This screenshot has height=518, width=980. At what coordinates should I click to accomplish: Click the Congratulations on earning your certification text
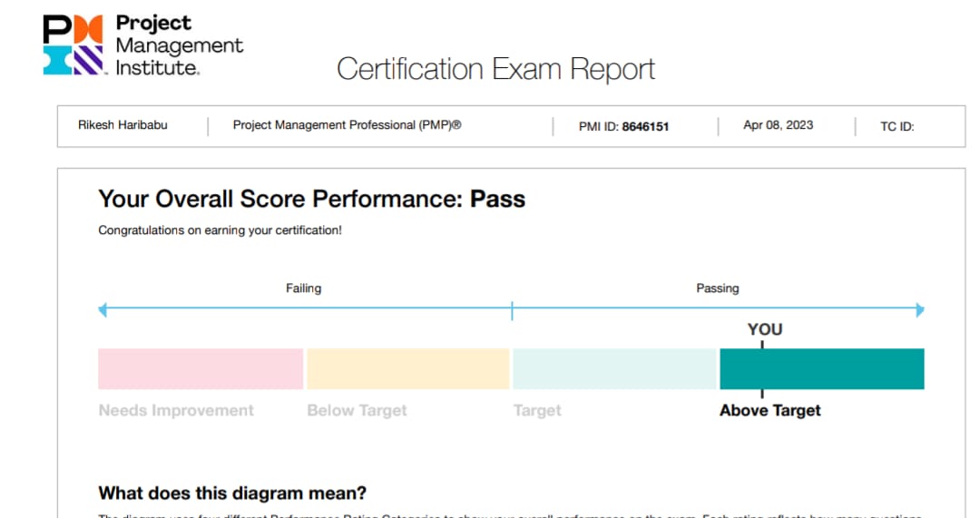point(220,230)
